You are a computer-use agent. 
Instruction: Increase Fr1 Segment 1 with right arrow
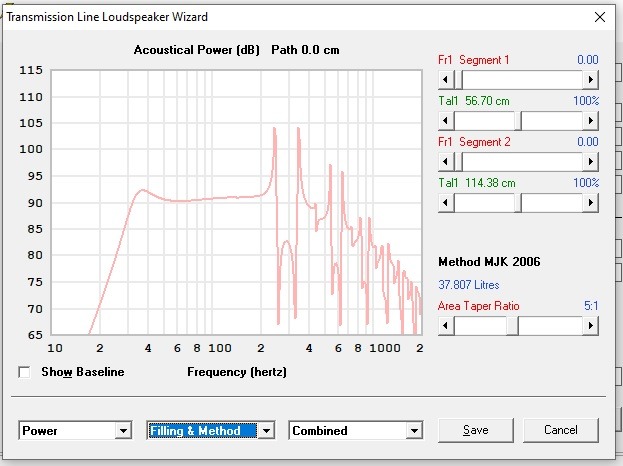coord(590,79)
